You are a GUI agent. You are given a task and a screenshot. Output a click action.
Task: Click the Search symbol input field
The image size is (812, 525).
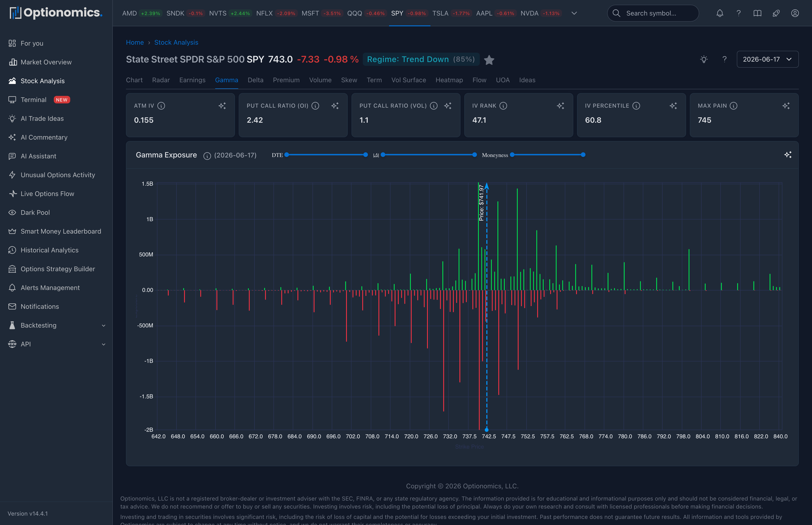(x=653, y=13)
